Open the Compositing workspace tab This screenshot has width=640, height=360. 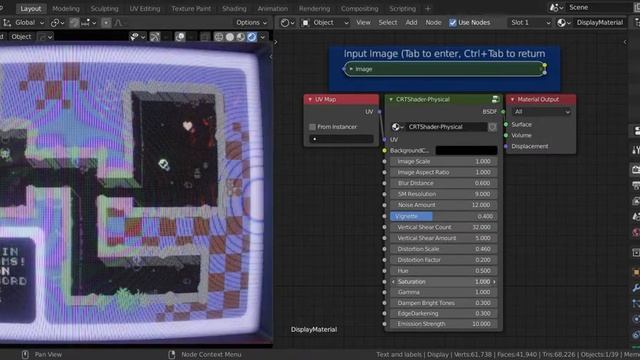(x=360, y=9)
